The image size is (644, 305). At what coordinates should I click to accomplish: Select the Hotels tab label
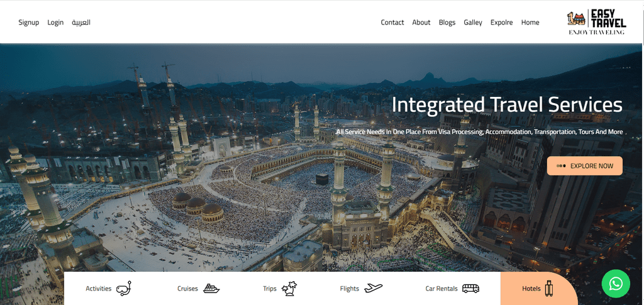[x=531, y=289]
